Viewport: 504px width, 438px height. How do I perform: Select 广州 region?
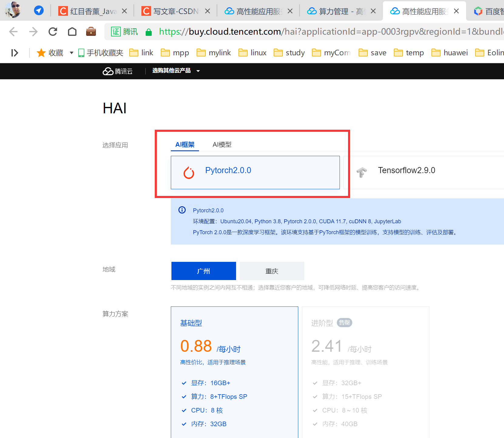pos(204,271)
